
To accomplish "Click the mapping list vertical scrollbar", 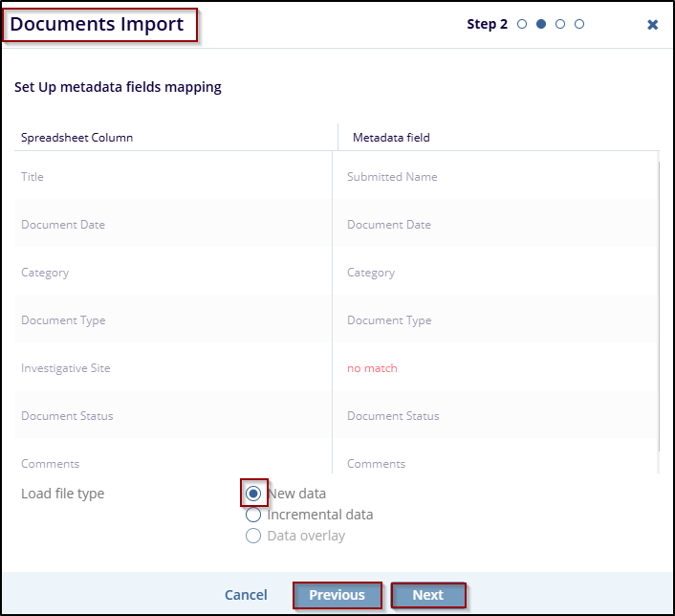I will [659, 316].
